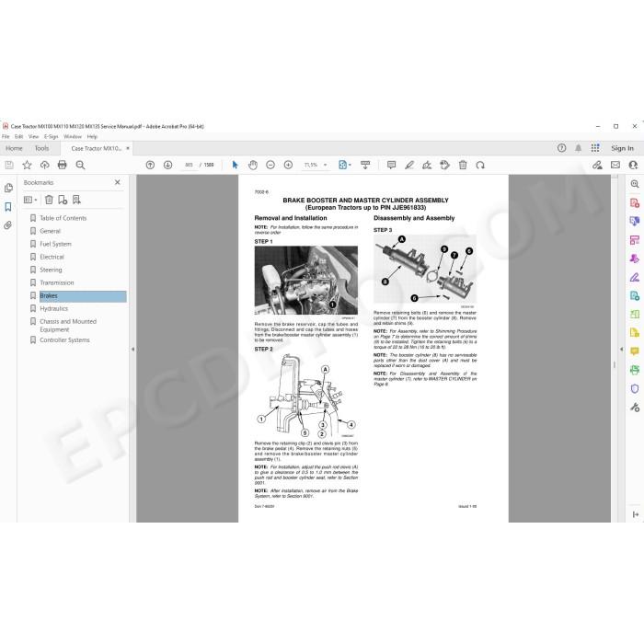Image resolution: width=644 pixels, height=644 pixels.
Task: Zoom in with the plus icon
Action: pos(288,165)
